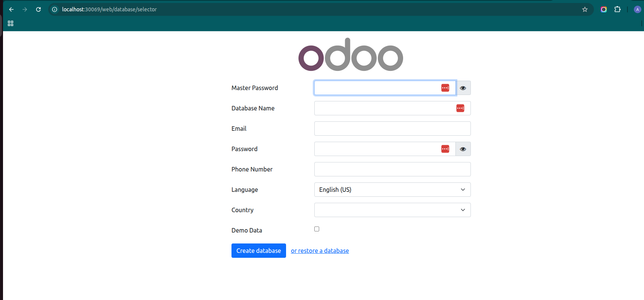This screenshot has width=644, height=300.
Task: Click the Create database button
Action: [259, 251]
